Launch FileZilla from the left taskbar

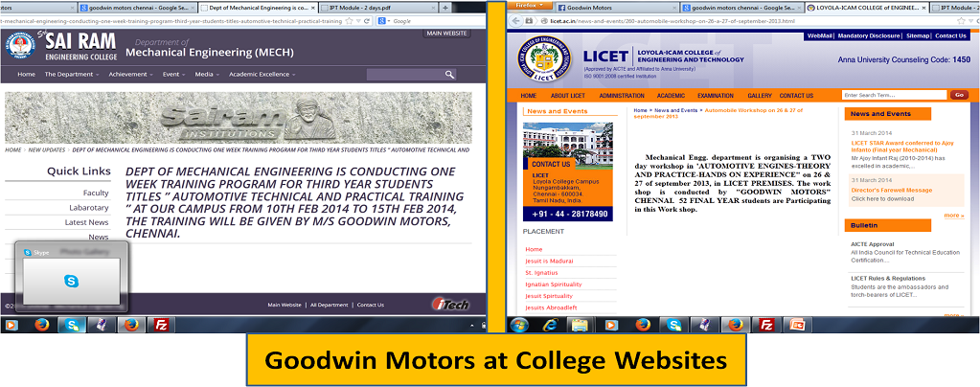[161, 325]
